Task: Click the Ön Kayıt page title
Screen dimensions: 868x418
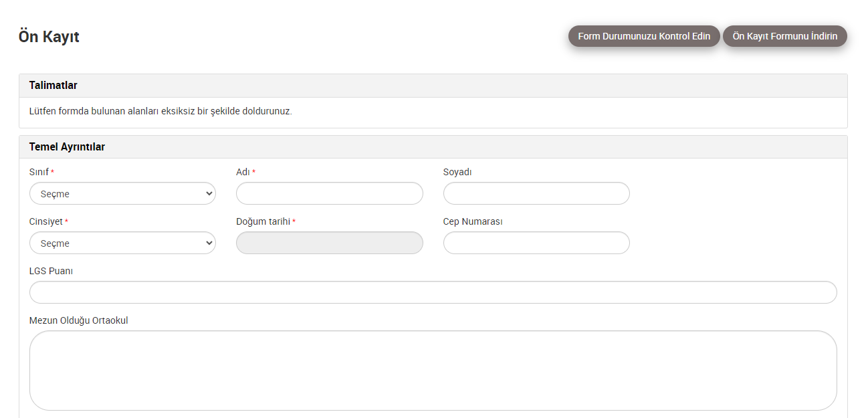Action: tap(49, 37)
